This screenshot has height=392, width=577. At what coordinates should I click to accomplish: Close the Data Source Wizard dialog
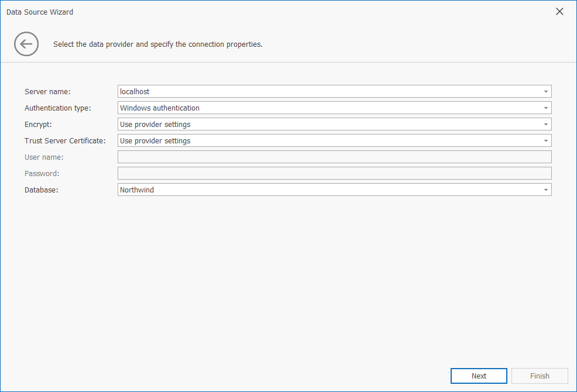[559, 11]
